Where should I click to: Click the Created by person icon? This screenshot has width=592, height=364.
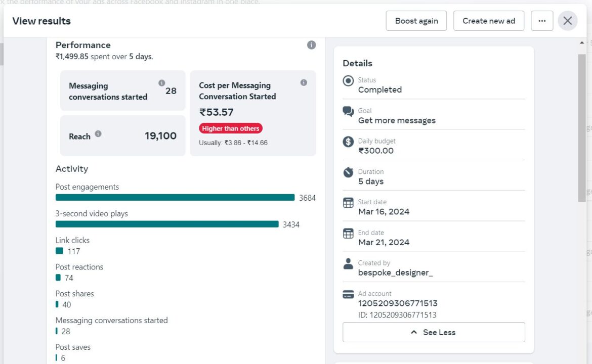click(348, 263)
